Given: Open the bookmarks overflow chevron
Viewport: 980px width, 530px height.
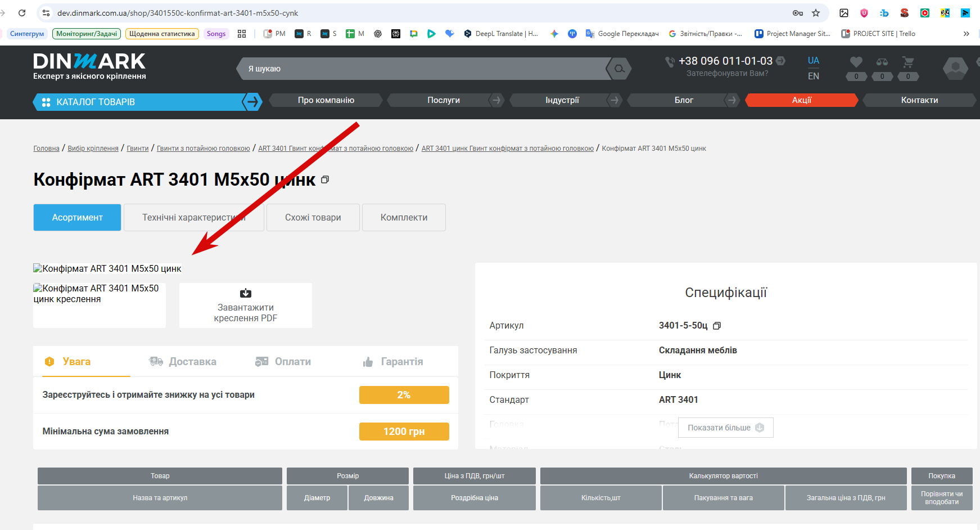Looking at the screenshot, I should click(966, 34).
